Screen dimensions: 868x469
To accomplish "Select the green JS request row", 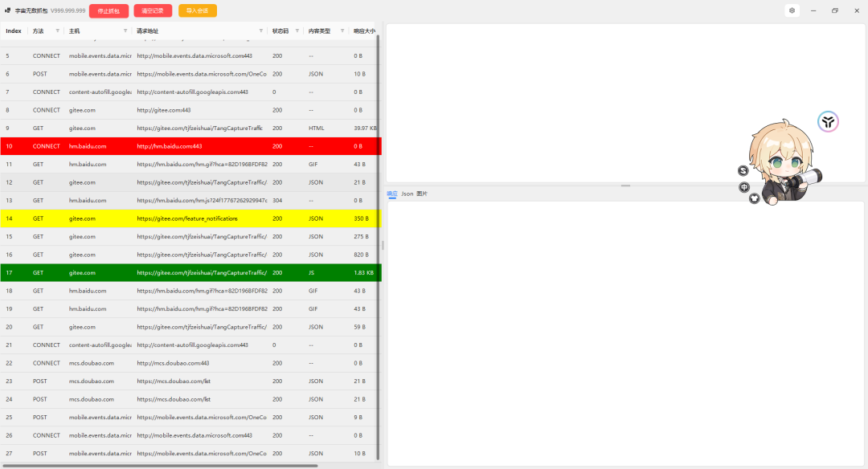I will 161,272.
